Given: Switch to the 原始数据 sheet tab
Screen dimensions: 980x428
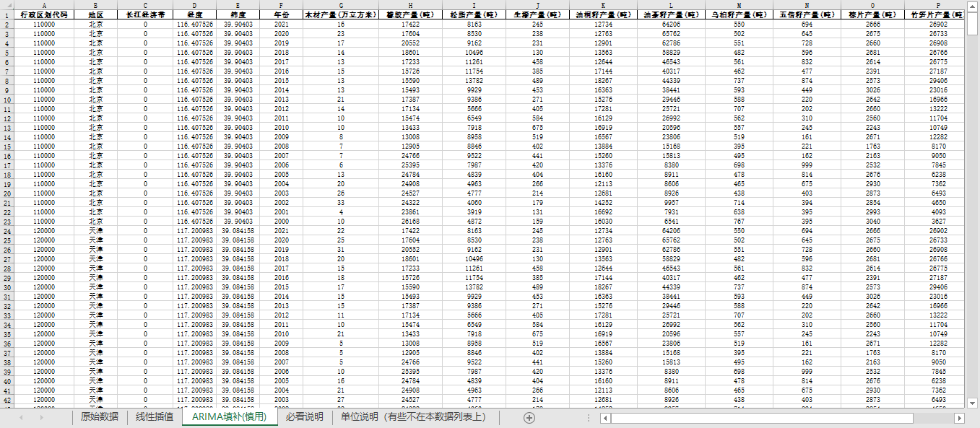Looking at the screenshot, I should click(100, 417).
